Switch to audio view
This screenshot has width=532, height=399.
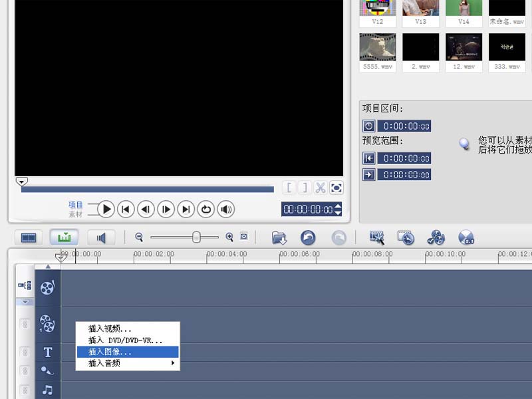pyautogui.click(x=101, y=237)
